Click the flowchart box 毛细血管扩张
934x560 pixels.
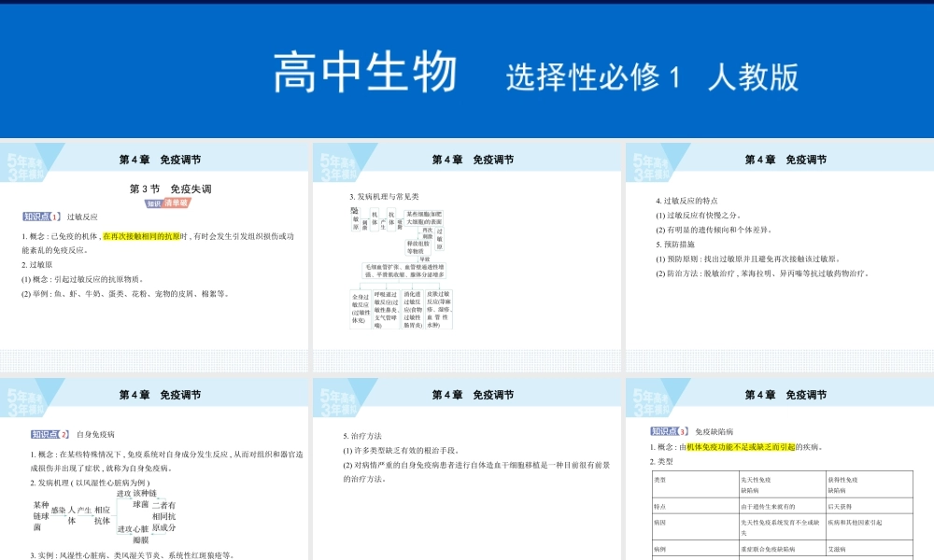403,271
